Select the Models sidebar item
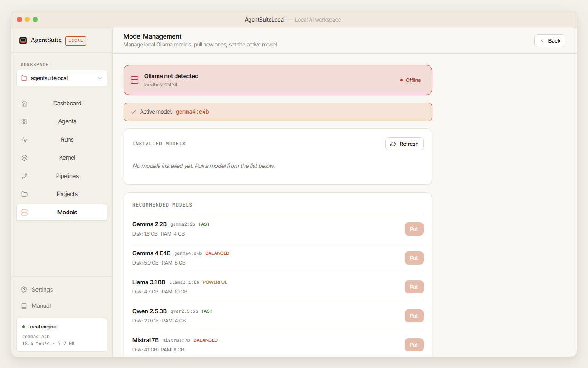 (62, 213)
